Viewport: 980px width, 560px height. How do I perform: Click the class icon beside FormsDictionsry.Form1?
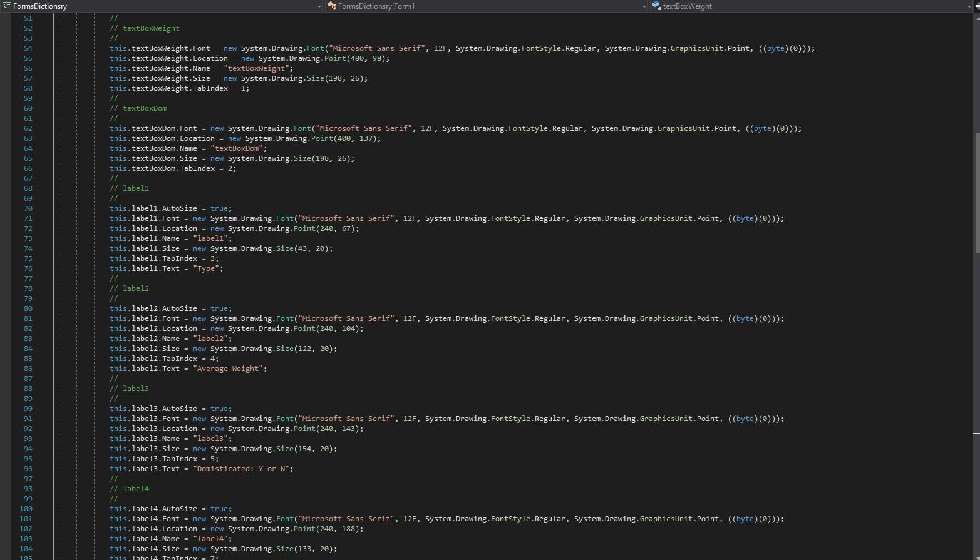click(333, 6)
